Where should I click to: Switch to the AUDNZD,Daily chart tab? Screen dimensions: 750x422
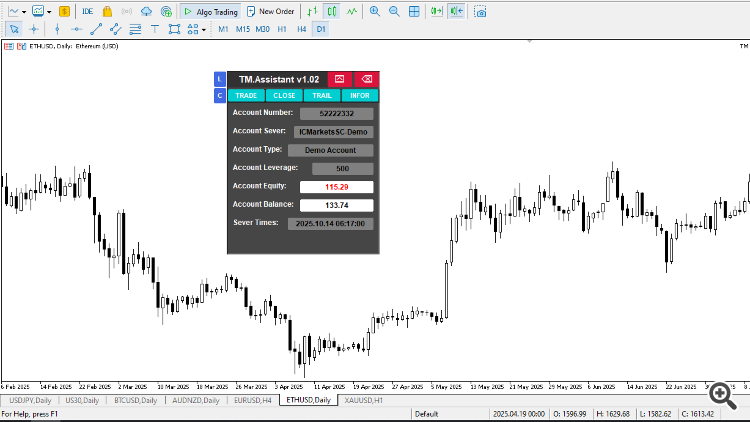click(x=196, y=400)
